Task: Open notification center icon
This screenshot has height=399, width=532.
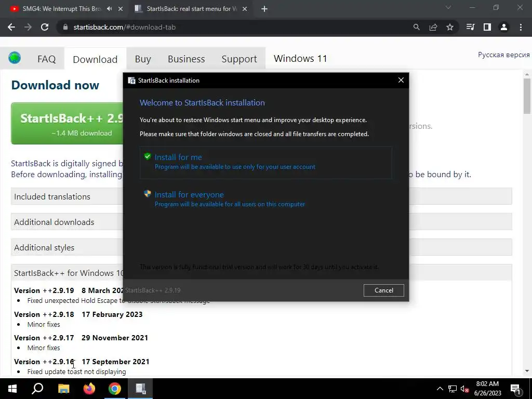Action: point(515,389)
